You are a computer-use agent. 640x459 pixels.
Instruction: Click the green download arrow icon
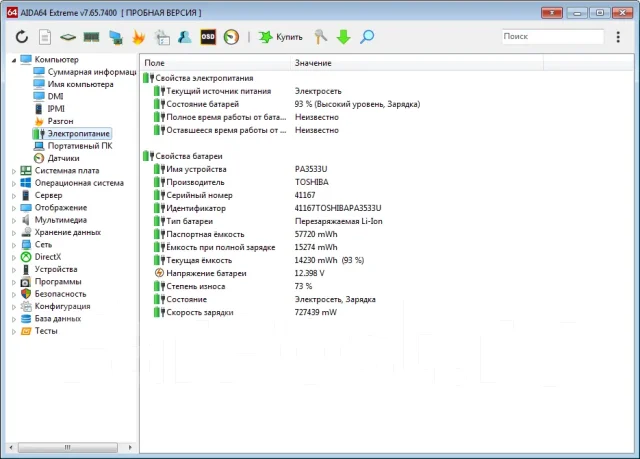pyautogui.click(x=344, y=37)
